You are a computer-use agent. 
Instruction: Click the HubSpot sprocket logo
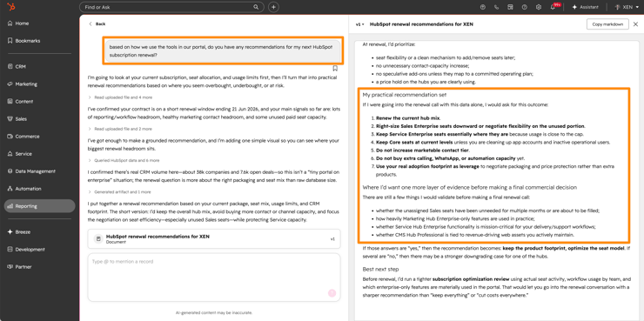tap(11, 7)
